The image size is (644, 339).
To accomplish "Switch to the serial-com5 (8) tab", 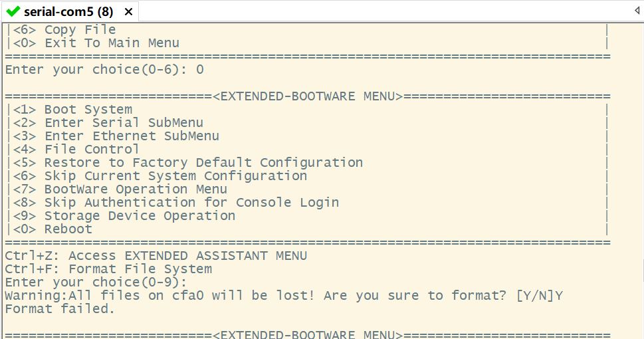I will [68, 12].
